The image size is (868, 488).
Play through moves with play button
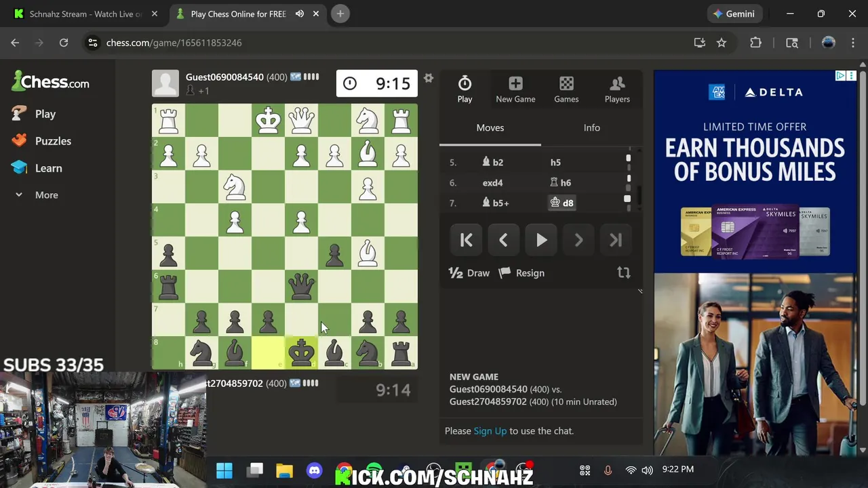[541, 240]
